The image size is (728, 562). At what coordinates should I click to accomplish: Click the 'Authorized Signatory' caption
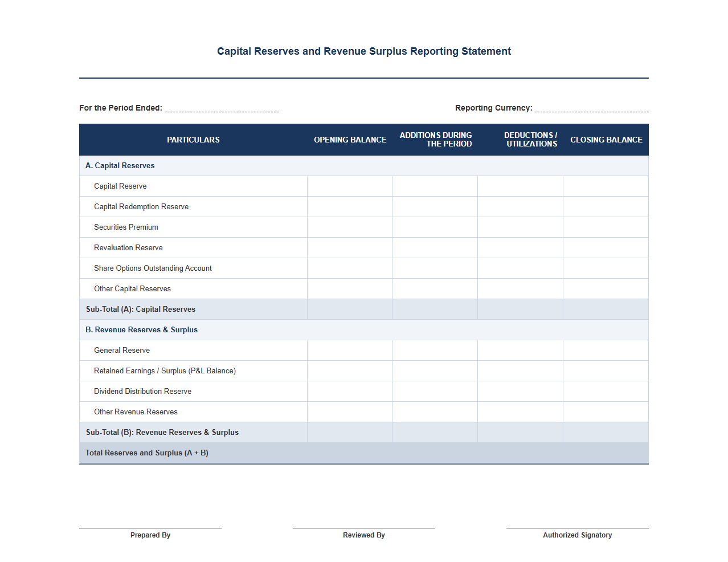pos(578,535)
